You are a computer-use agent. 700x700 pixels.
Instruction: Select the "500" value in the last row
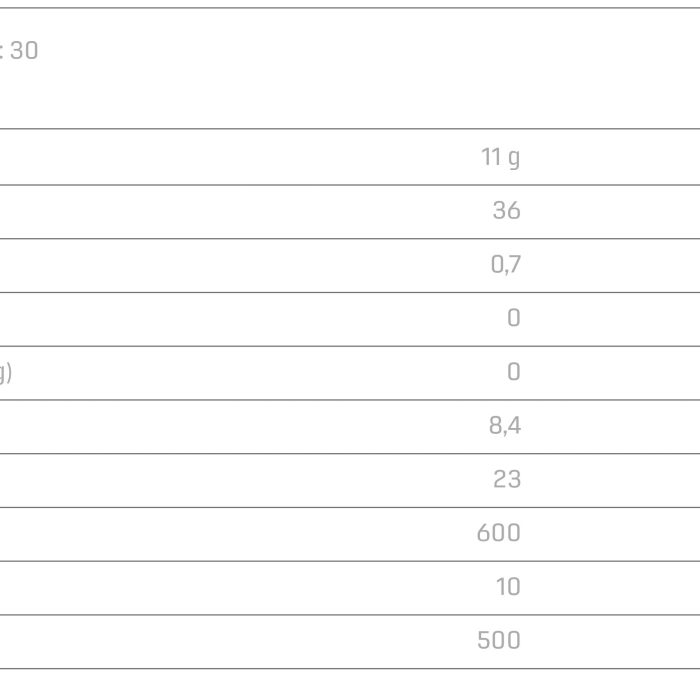pos(499,640)
